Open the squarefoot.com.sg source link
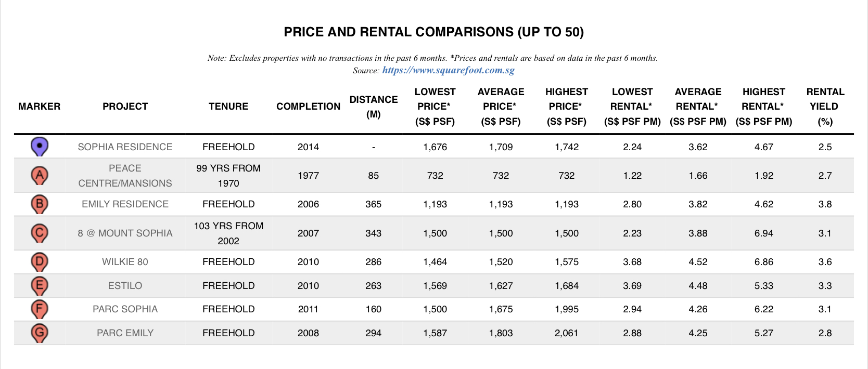 [448, 70]
